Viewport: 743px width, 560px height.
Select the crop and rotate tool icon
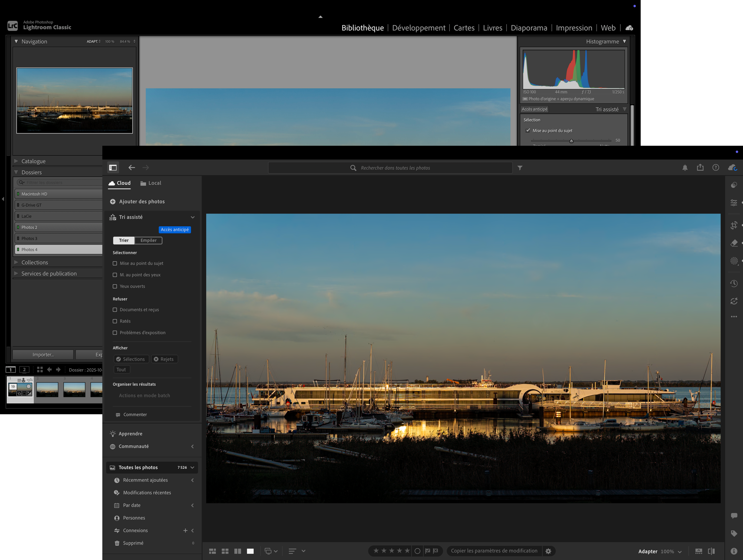pos(734,225)
